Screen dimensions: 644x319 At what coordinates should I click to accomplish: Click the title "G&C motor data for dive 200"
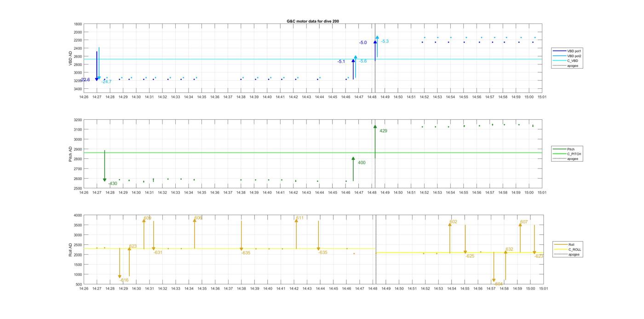pyautogui.click(x=313, y=21)
